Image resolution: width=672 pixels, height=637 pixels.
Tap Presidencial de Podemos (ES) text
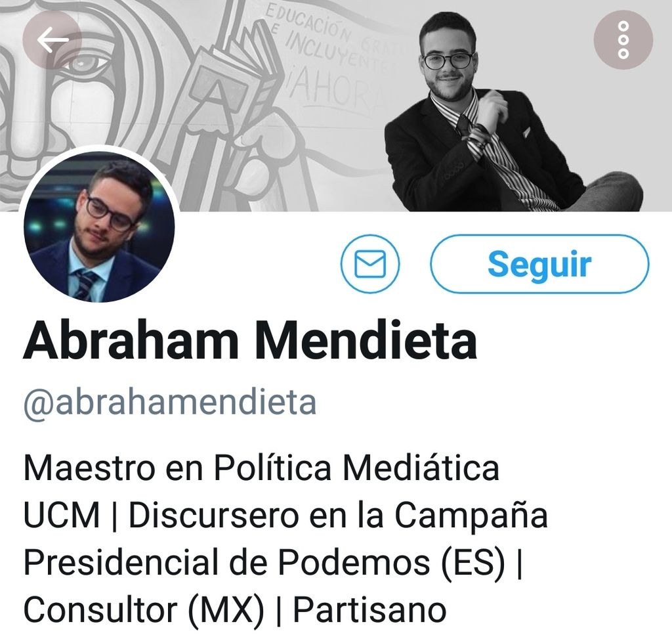(x=264, y=562)
